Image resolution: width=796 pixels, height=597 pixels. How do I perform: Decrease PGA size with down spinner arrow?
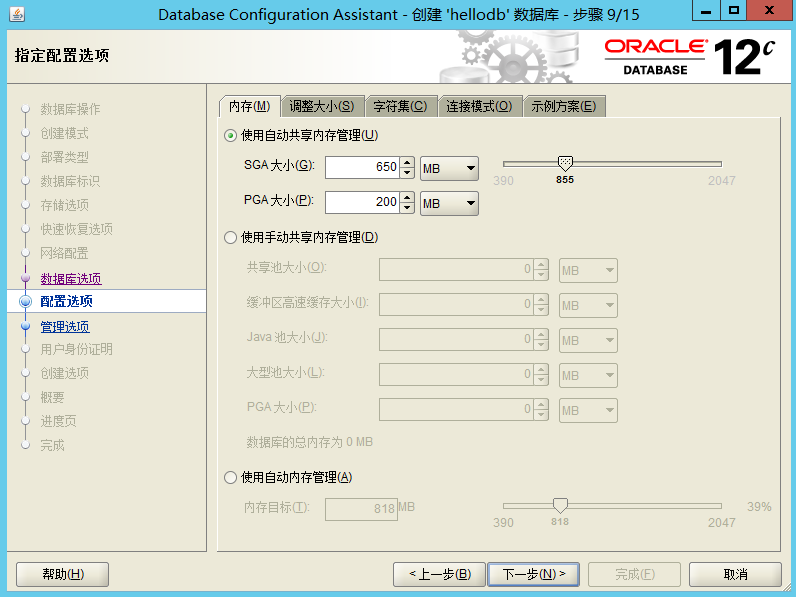pyautogui.click(x=407, y=208)
